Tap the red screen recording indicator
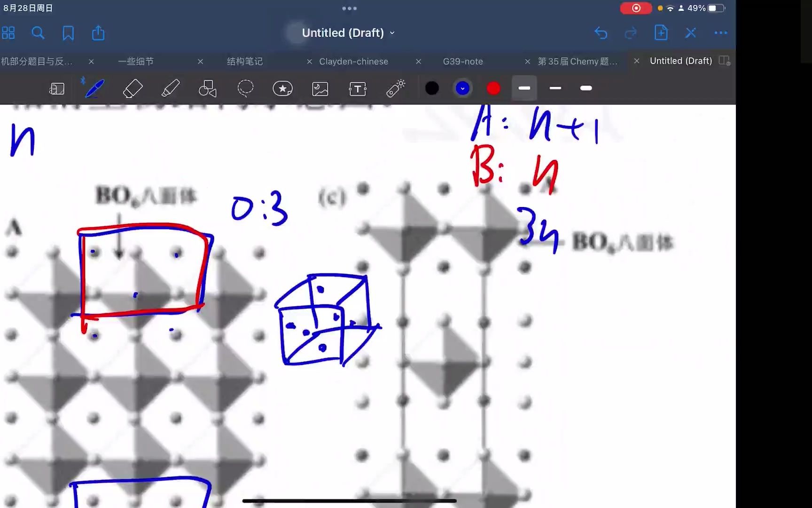 [636, 8]
